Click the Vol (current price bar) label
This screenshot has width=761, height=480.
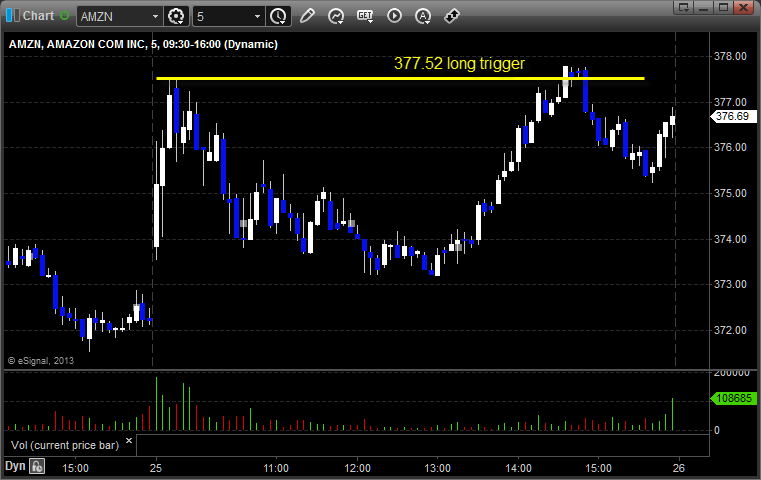pyautogui.click(x=65, y=446)
